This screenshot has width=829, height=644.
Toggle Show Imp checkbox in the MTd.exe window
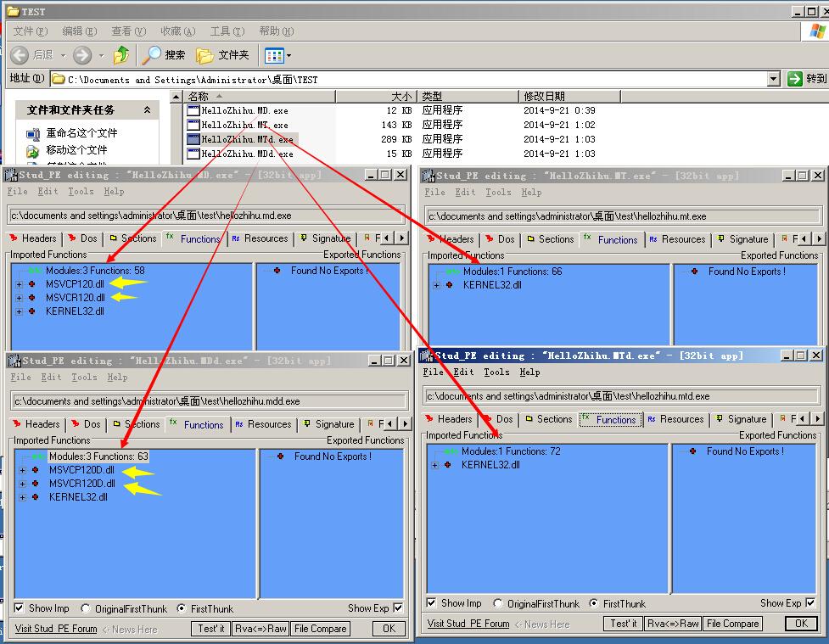[431, 602]
